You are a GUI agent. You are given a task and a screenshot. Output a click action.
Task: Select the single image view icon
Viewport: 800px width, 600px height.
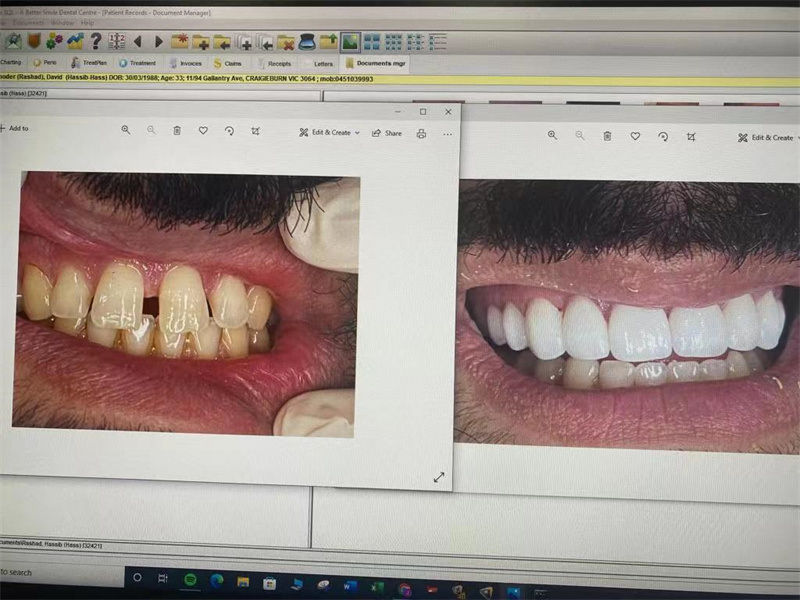click(x=350, y=42)
